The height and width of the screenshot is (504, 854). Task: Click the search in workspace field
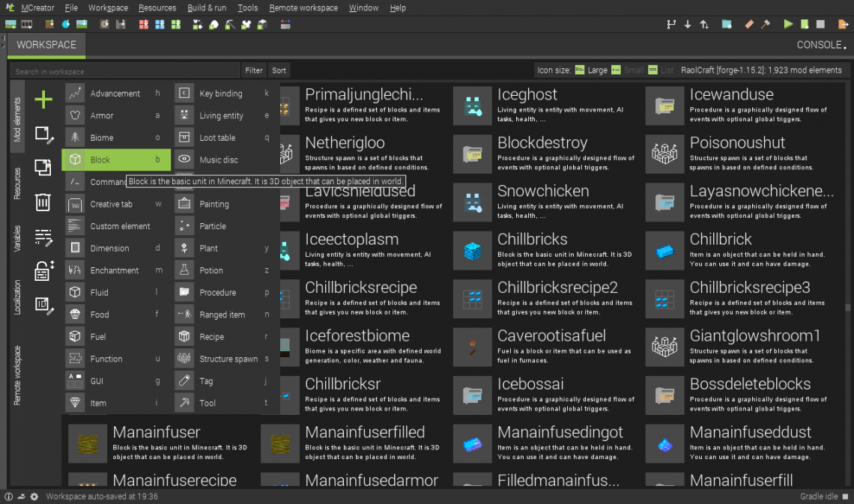coord(124,71)
